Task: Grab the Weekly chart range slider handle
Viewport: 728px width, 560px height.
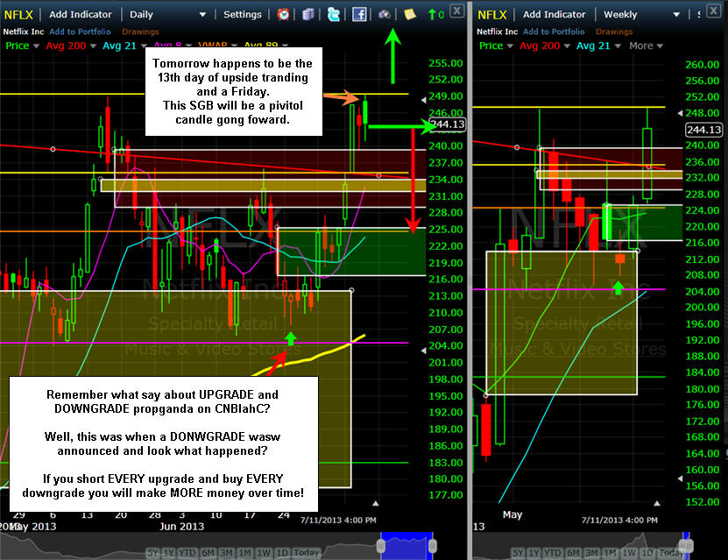Action: [686, 546]
